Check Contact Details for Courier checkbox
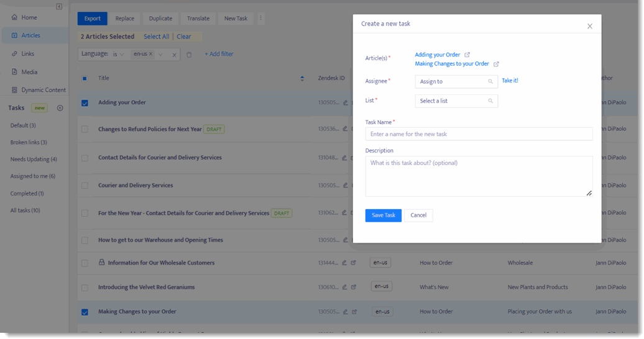Screen dimensions: 644x339 [85, 158]
